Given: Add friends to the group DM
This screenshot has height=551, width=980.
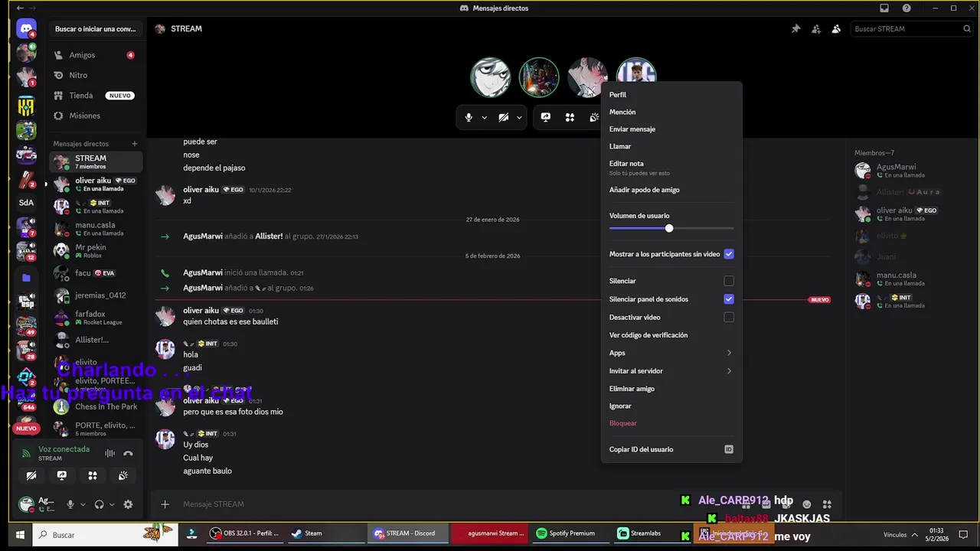Looking at the screenshot, I should [816, 29].
